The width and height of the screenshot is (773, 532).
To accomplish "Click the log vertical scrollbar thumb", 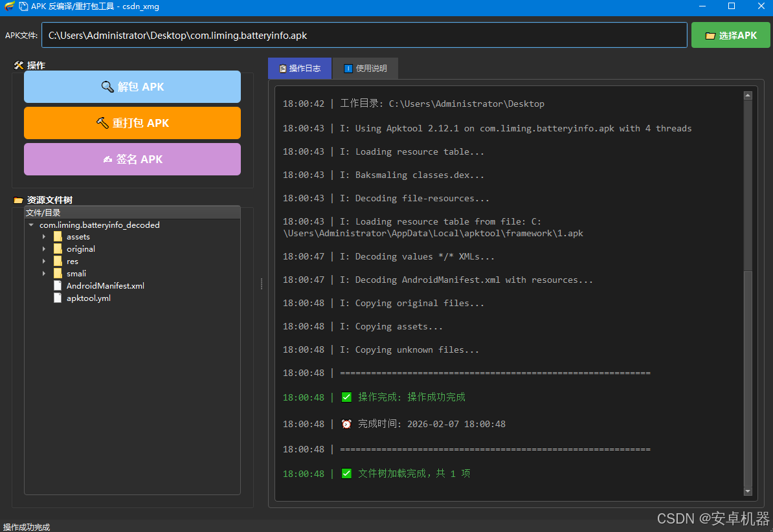I will pyautogui.click(x=748, y=377).
